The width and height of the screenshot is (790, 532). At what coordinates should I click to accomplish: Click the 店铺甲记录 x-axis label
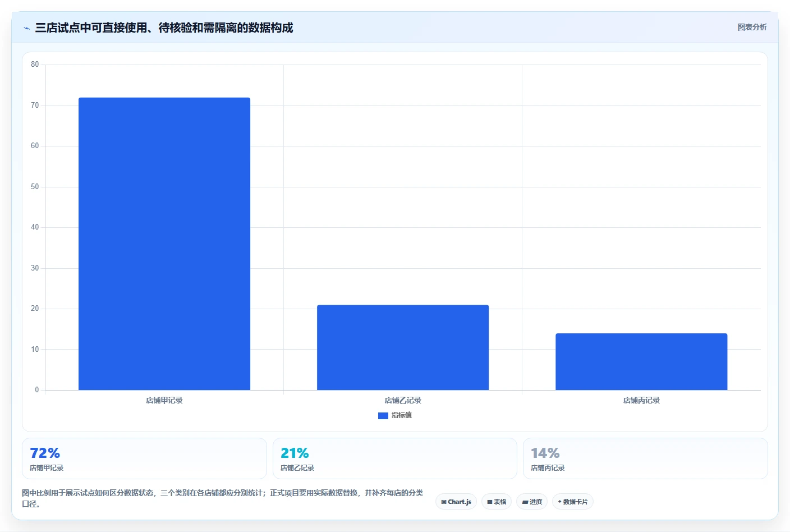point(164,400)
